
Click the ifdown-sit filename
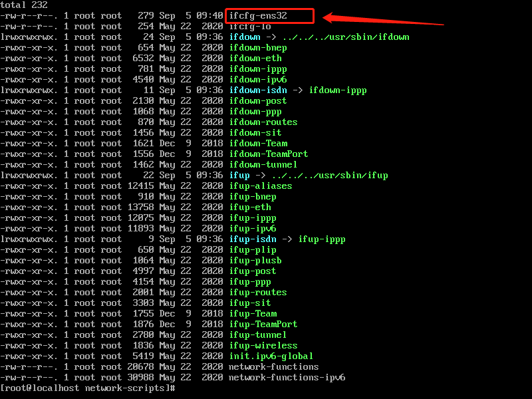point(255,133)
